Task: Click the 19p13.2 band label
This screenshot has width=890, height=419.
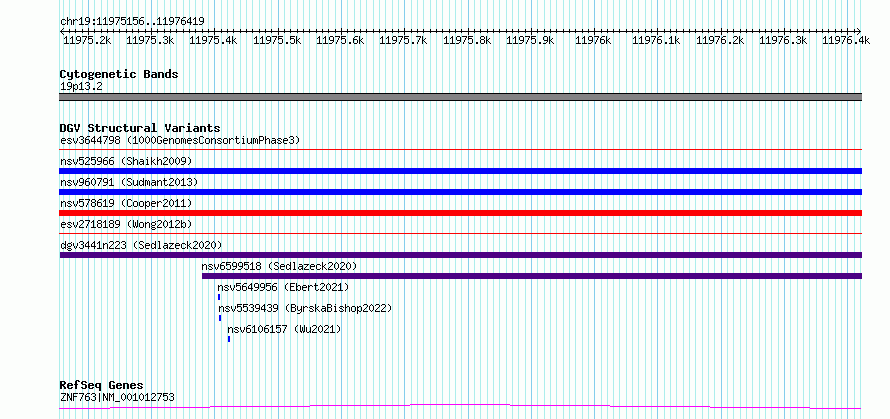Action: click(x=81, y=87)
